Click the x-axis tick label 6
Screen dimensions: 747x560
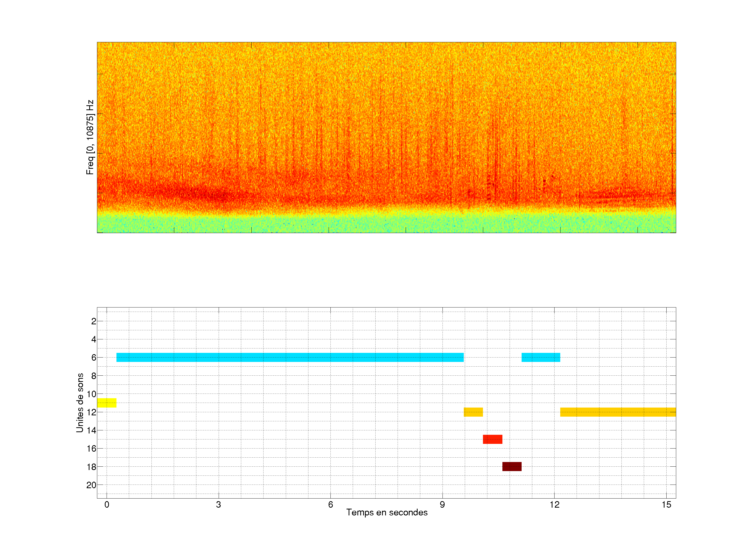click(x=330, y=505)
